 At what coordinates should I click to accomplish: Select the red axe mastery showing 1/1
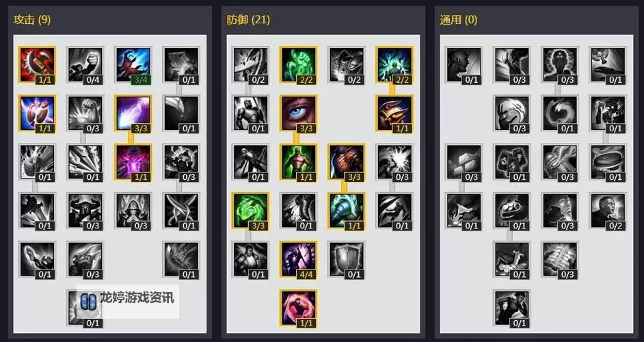[x=37, y=66]
